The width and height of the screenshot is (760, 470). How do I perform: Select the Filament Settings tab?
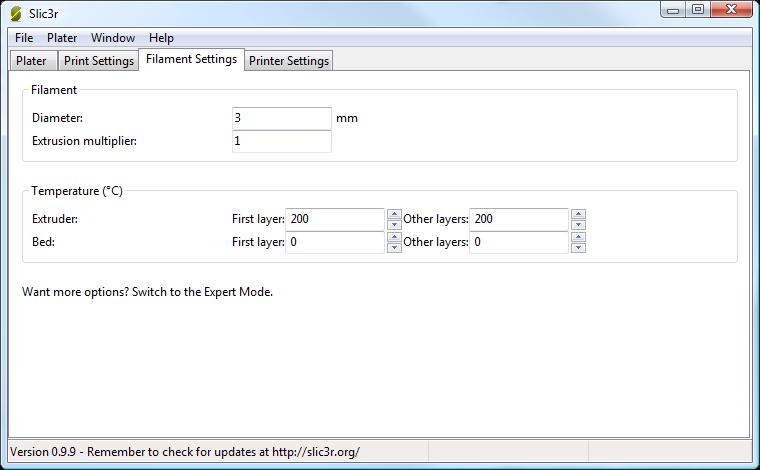[191, 59]
